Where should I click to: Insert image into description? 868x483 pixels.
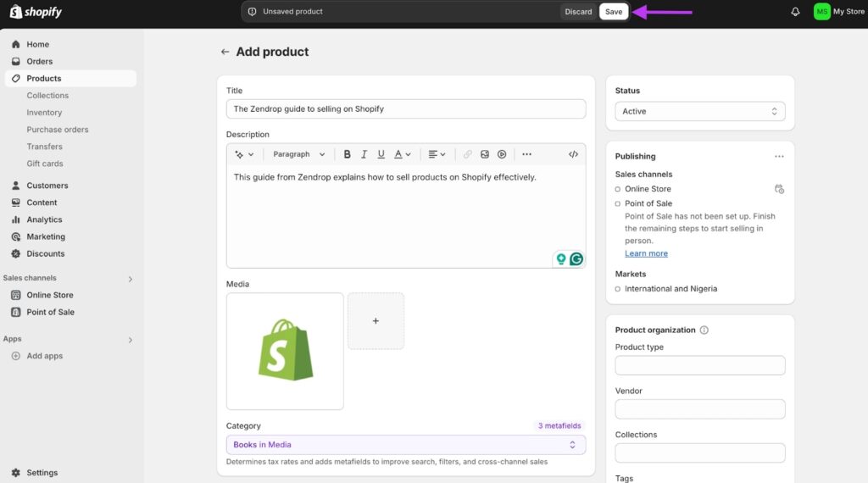point(484,154)
